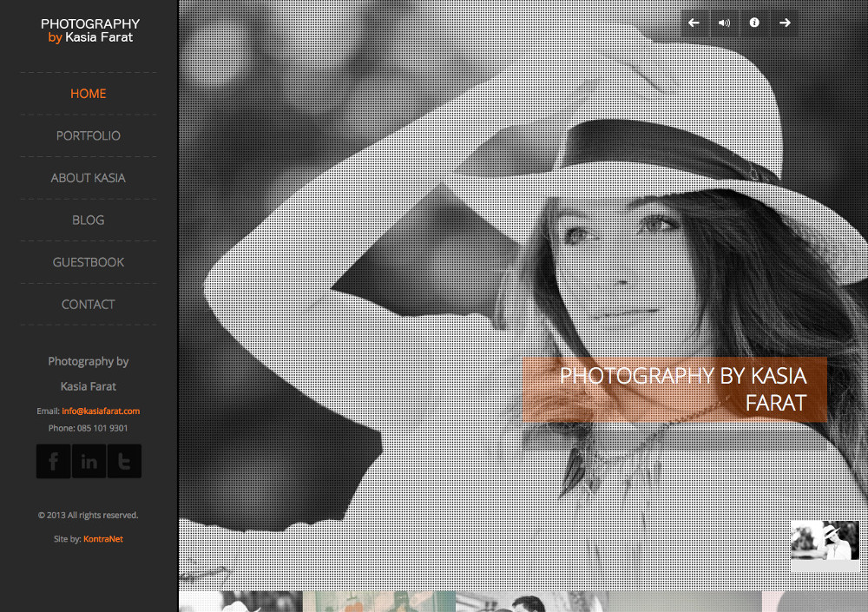Mute the slideshow sound
The height and width of the screenshot is (612, 868).
click(x=724, y=23)
